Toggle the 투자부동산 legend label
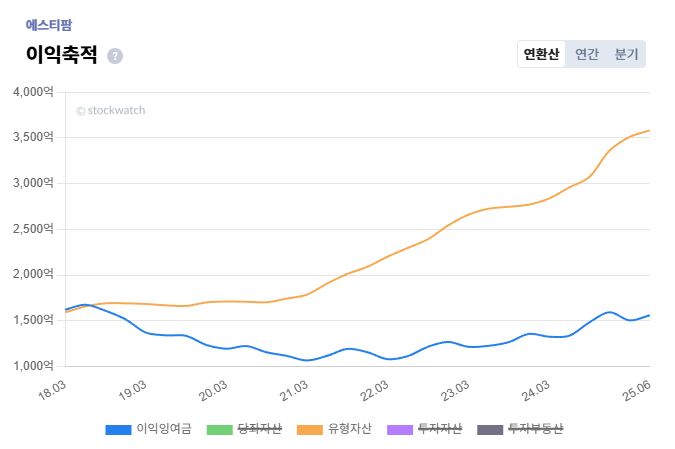The height and width of the screenshot is (449, 675). pyautogui.click(x=536, y=429)
